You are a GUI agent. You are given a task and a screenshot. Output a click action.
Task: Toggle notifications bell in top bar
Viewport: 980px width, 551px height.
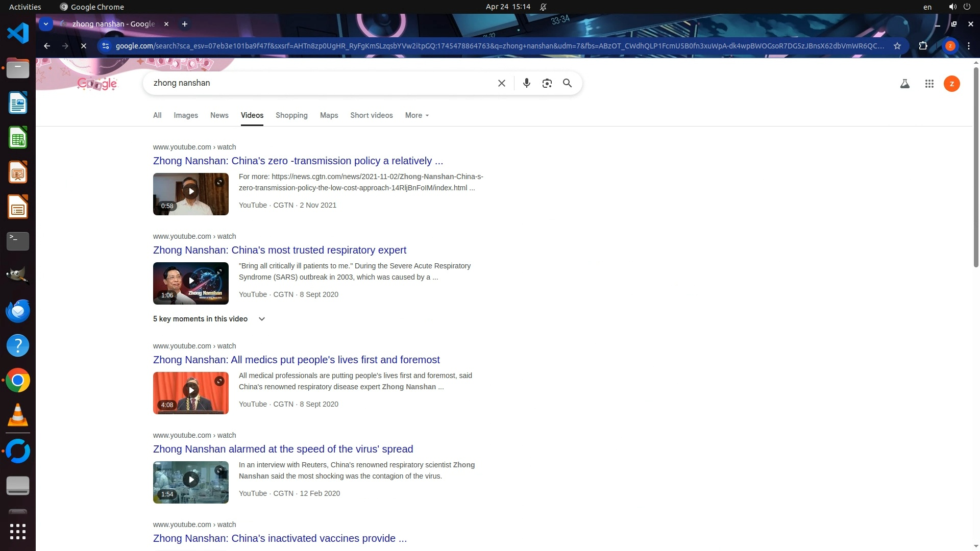coord(543,7)
